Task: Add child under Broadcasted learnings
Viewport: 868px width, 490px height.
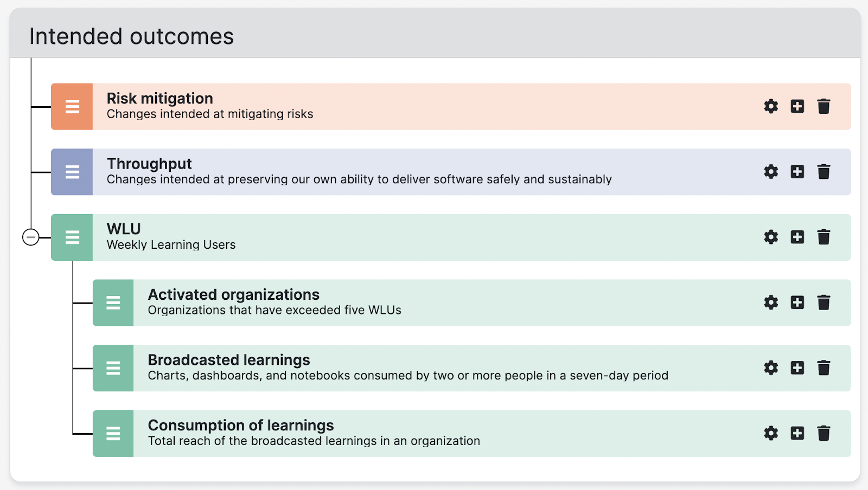Action: (x=797, y=368)
